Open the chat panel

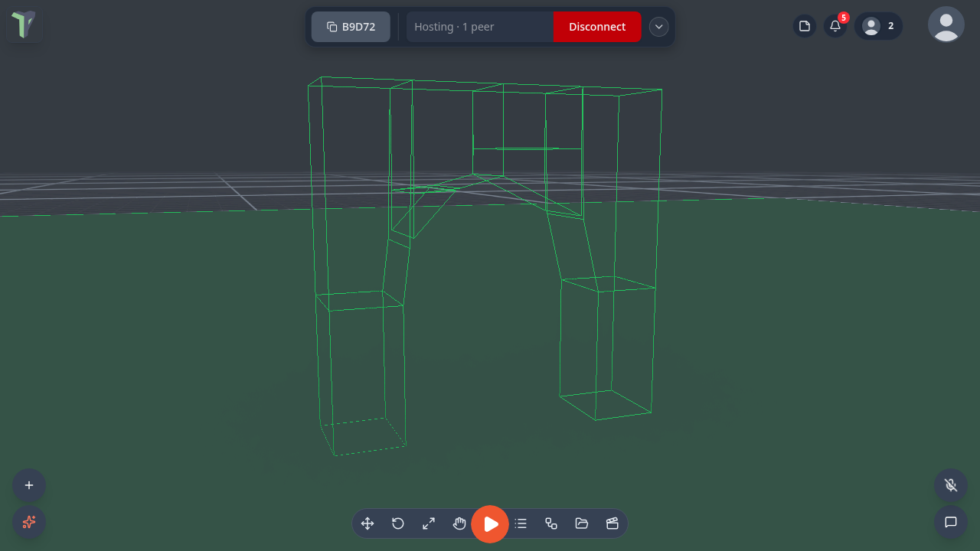coord(951,522)
